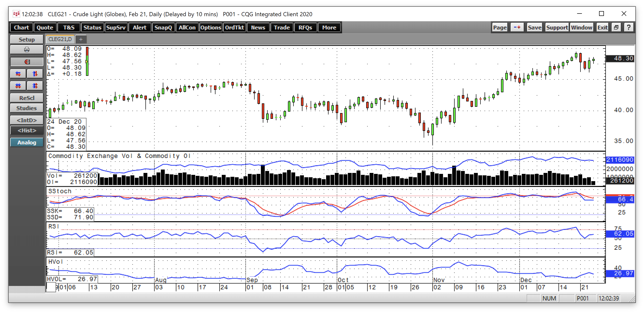Open RFQs from the toolbar

305,28
